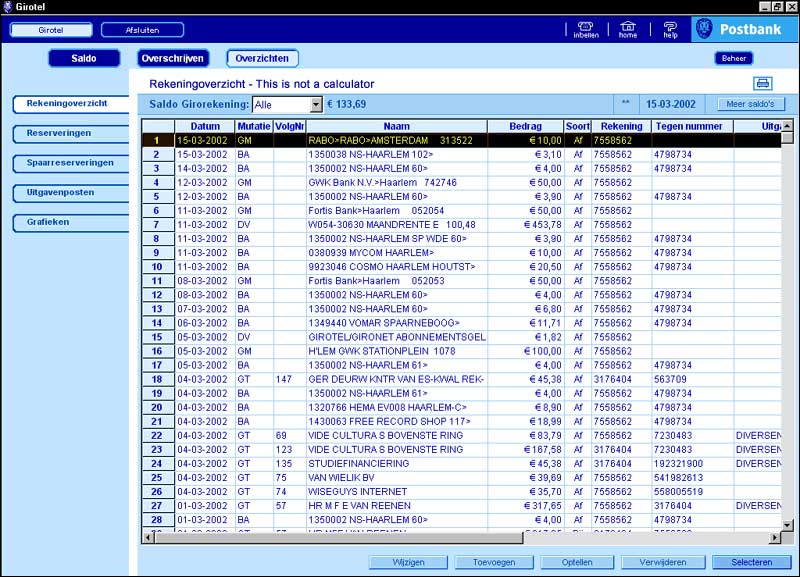This screenshot has height=577, width=800.
Task: Click the € 167,58 amount cell
Action: (x=526, y=449)
